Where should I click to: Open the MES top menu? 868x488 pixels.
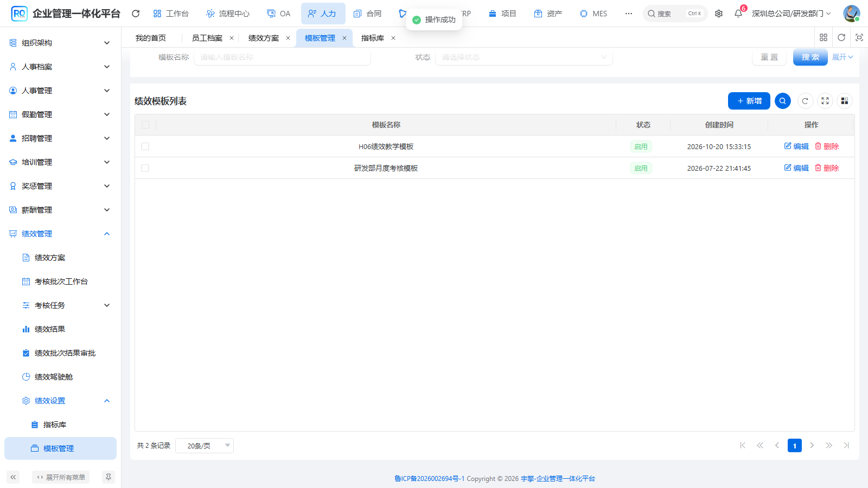pyautogui.click(x=593, y=14)
